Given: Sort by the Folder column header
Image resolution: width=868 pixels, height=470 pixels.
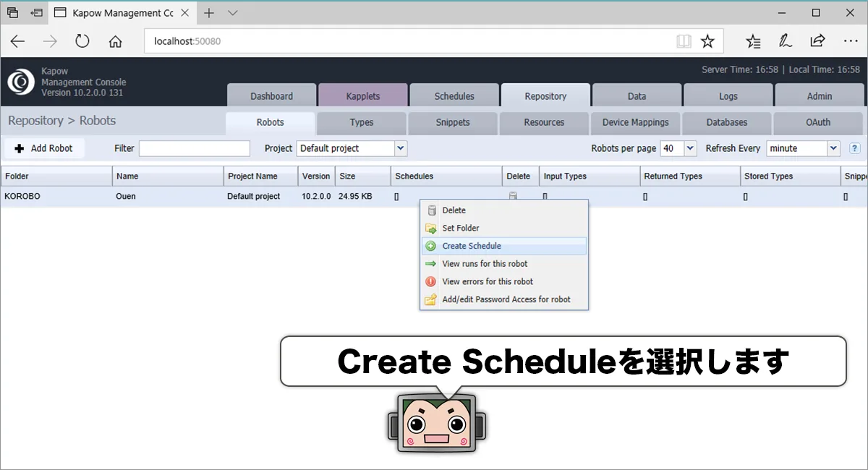Looking at the screenshot, I should [x=56, y=176].
